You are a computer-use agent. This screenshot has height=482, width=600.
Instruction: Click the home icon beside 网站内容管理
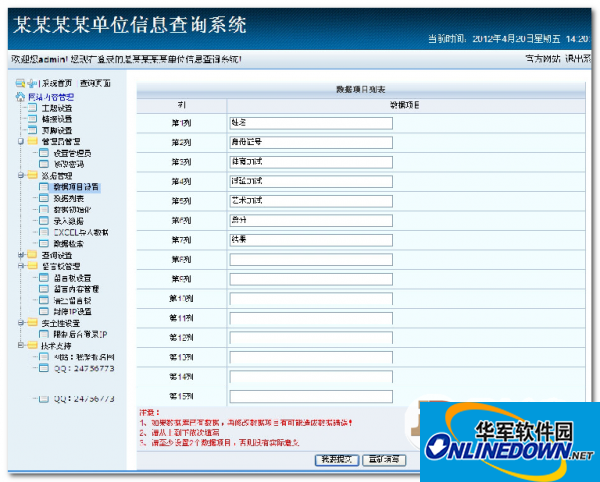(x=20, y=97)
